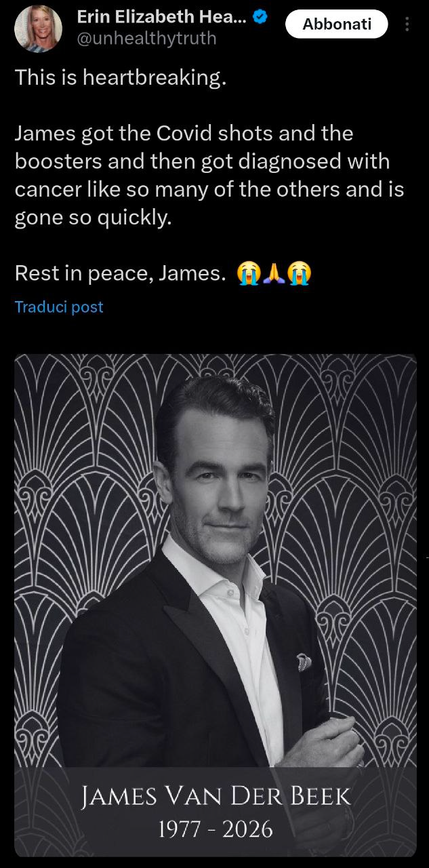Click the James Van Der Beek caption
Image resolution: width=429 pixels, height=868 pixels.
(x=216, y=796)
